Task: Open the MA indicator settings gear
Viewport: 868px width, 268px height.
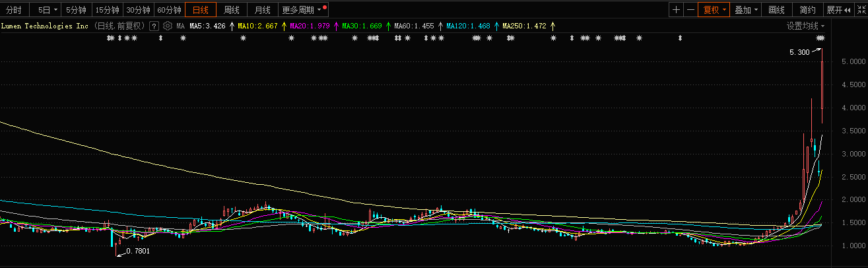Action: [x=168, y=26]
